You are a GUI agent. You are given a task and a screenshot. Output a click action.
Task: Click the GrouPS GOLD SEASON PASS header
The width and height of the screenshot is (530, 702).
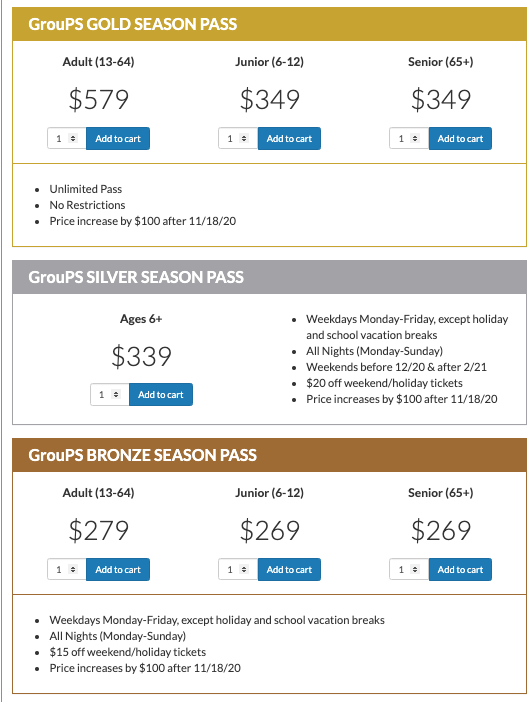[x=132, y=24]
